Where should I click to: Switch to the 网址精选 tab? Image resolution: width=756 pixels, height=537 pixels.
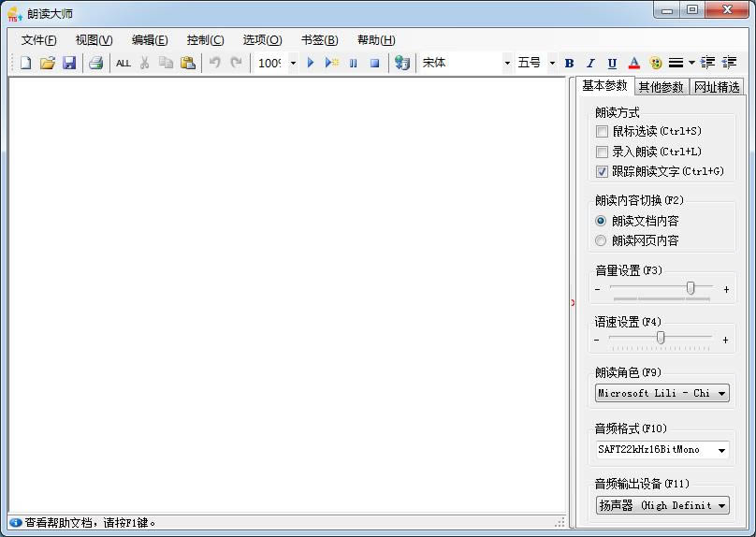coord(717,87)
